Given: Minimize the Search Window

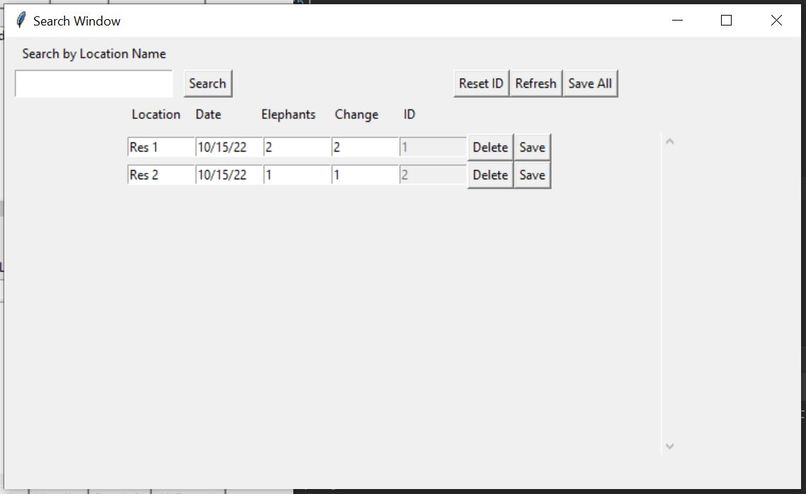Looking at the screenshot, I should [x=677, y=21].
